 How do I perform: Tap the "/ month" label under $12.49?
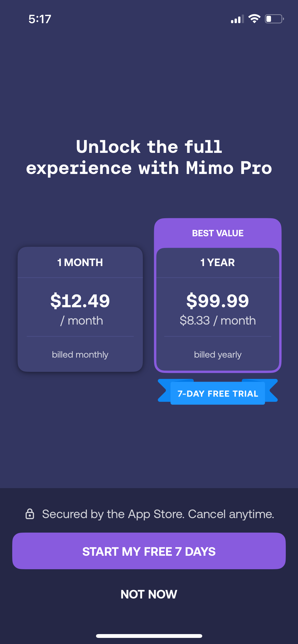82,320
